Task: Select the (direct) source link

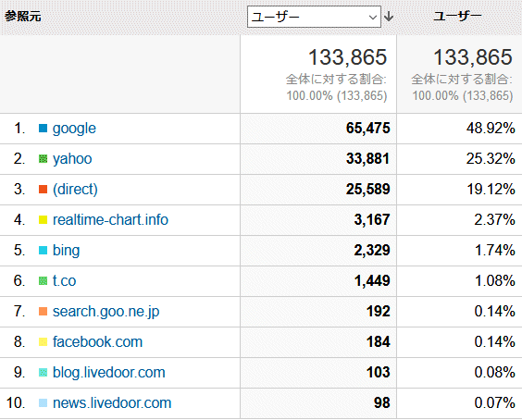Action: coord(75,190)
